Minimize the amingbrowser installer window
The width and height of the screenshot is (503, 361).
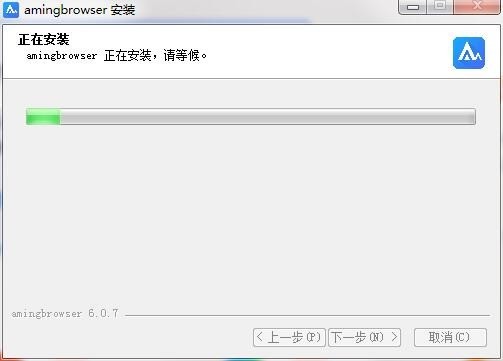point(413,7)
